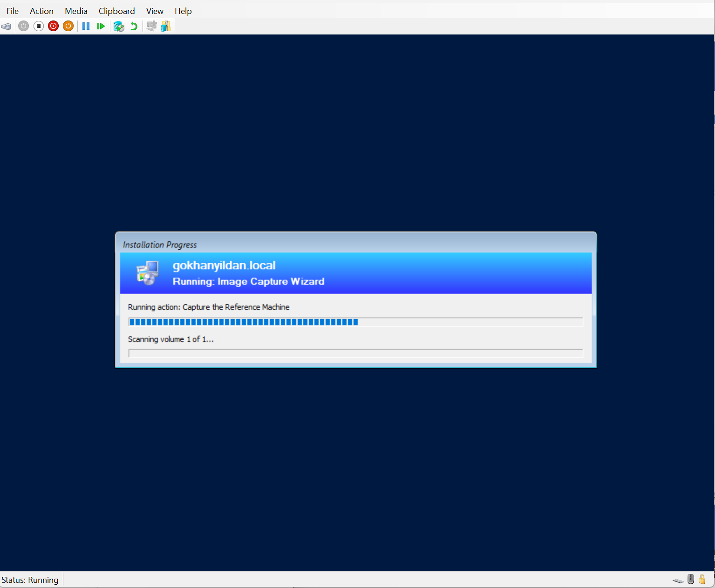
Task: Open the View menu
Action: coord(155,11)
